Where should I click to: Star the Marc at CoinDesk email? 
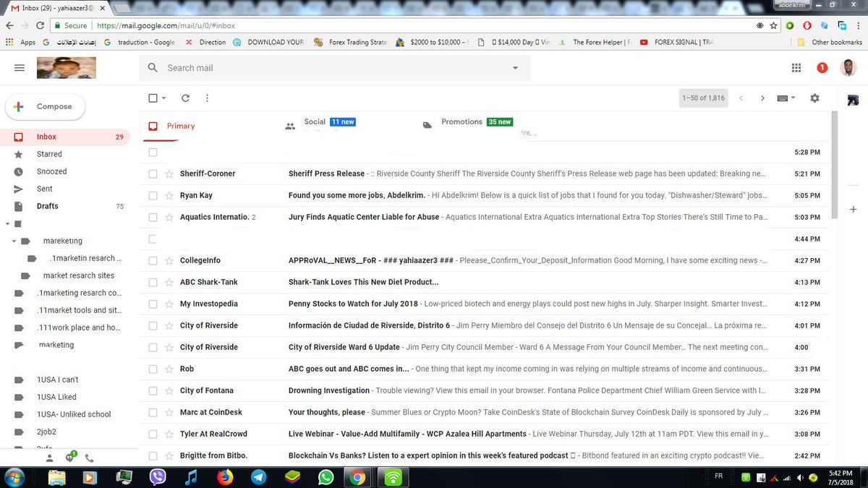[169, 412]
